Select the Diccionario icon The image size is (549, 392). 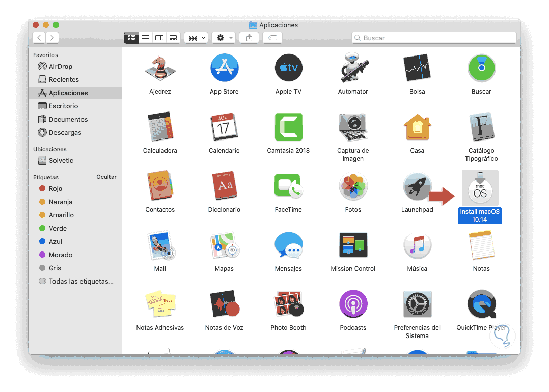pyautogui.click(x=225, y=185)
